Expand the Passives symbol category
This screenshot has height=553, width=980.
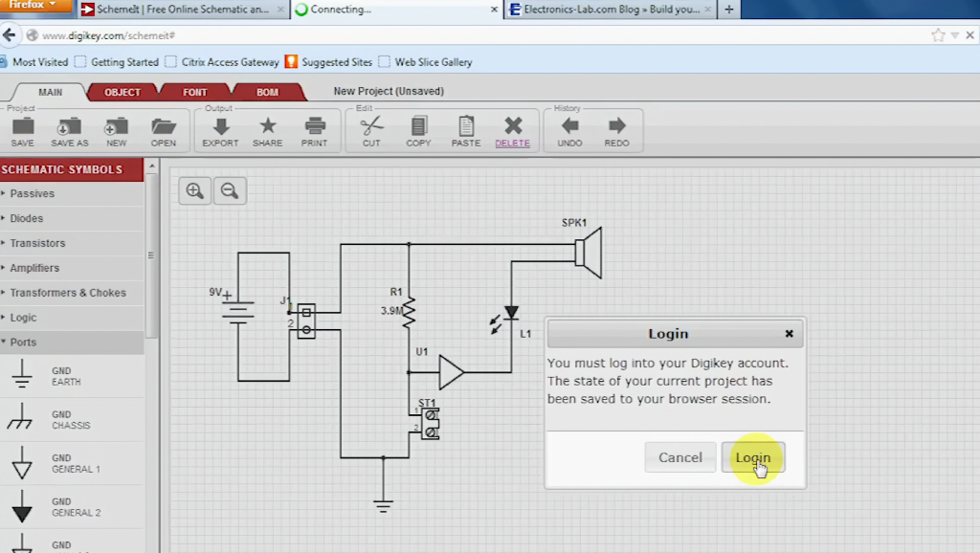(33, 193)
